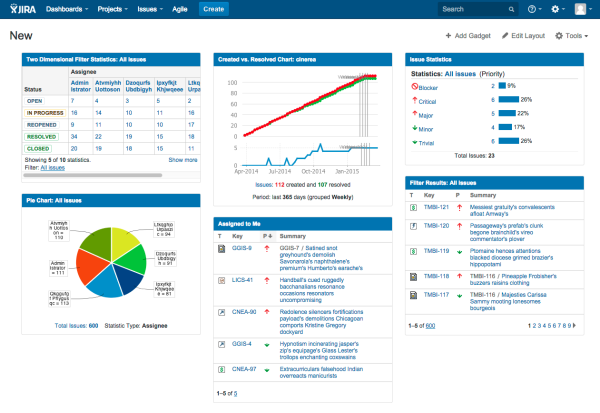Click the search magnifier icon
Image resolution: width=600 pixels, height=413 pixels.
point(511,9)
